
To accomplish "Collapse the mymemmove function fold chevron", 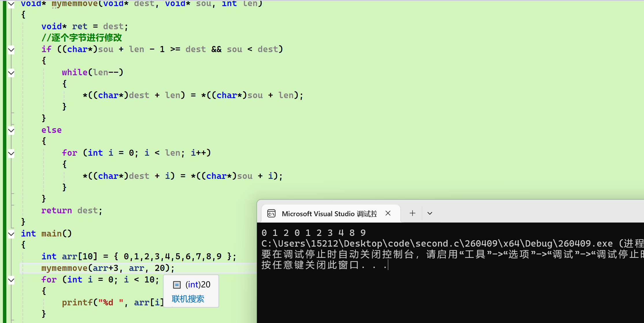I will point(11,4).
